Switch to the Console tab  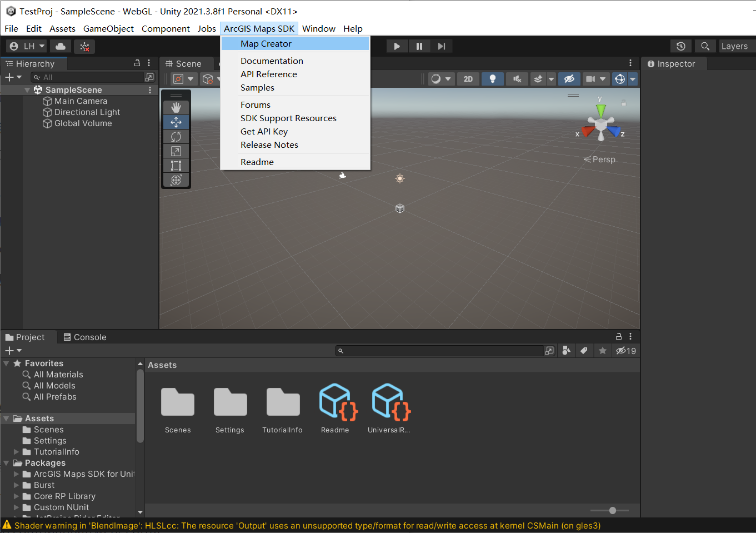[x=84, y=337]
